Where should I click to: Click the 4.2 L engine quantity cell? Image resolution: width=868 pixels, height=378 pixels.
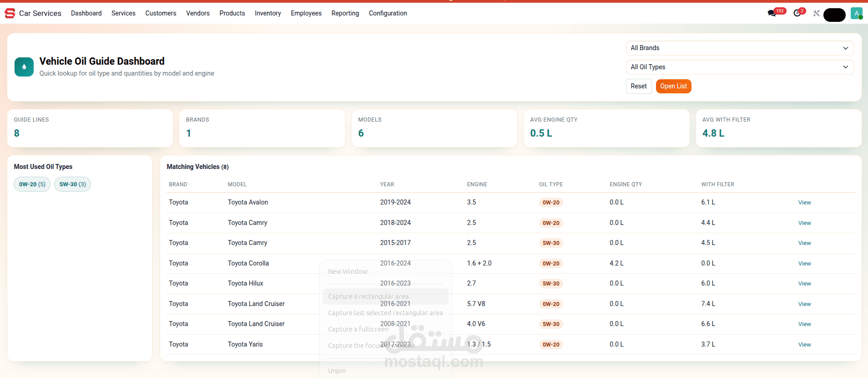pos(616,263)
